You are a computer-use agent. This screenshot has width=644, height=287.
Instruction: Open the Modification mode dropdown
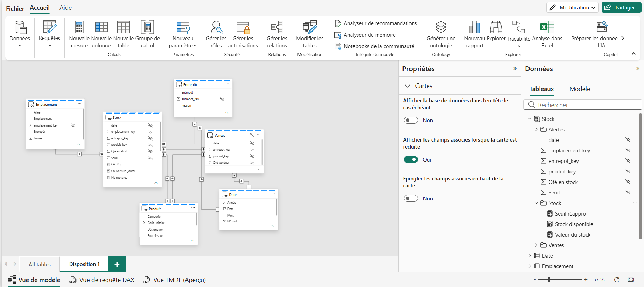point(573,7)
